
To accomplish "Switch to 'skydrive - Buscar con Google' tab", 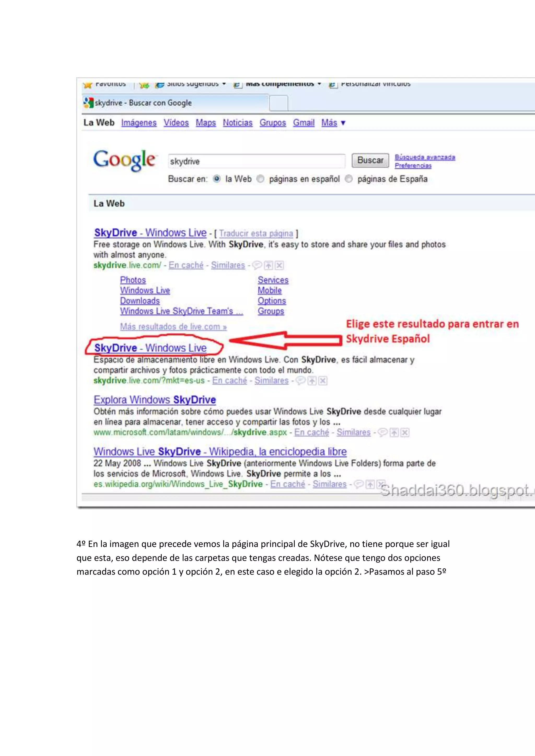I will [x=175, y=103].
